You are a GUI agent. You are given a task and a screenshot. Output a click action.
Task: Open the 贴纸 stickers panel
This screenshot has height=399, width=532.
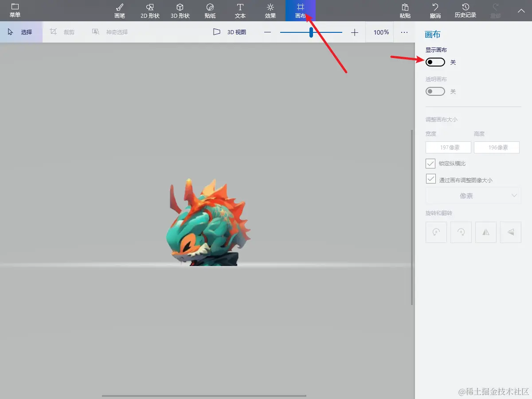[x=210, y=11]
